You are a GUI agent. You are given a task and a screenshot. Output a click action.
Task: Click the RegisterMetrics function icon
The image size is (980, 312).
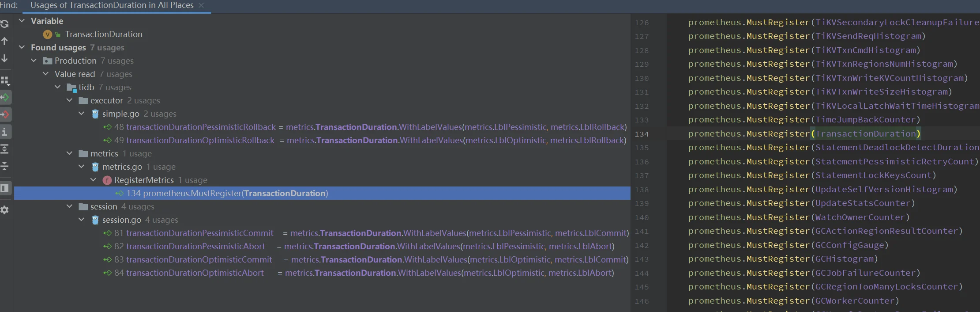point(107,180)
